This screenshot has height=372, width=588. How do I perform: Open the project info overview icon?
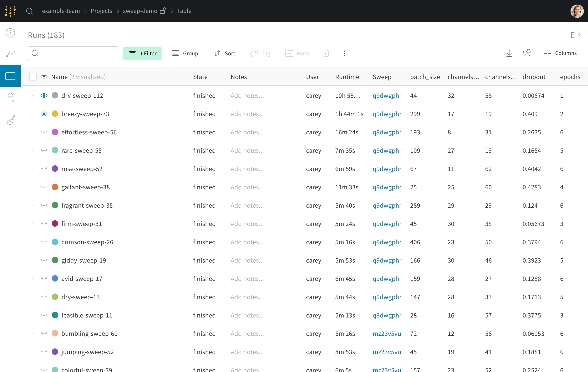pyautogui.click(x=10, y=33)
